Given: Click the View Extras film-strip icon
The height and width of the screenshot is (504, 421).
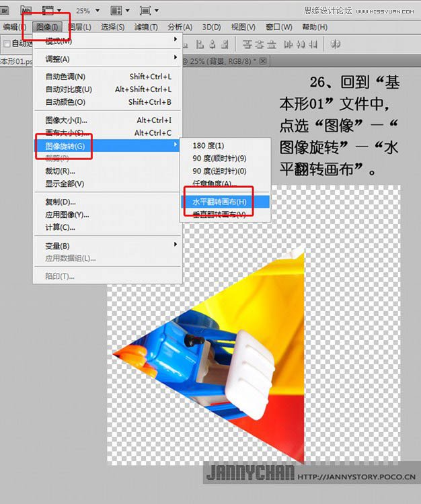Looking at the screenshot, I should [48, 10].
